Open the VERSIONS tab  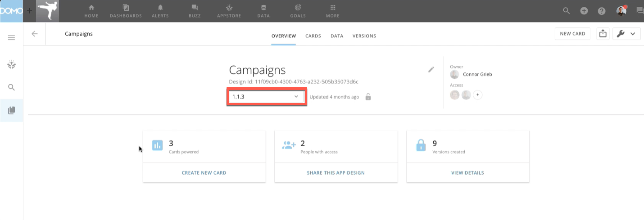click(364, 36)
